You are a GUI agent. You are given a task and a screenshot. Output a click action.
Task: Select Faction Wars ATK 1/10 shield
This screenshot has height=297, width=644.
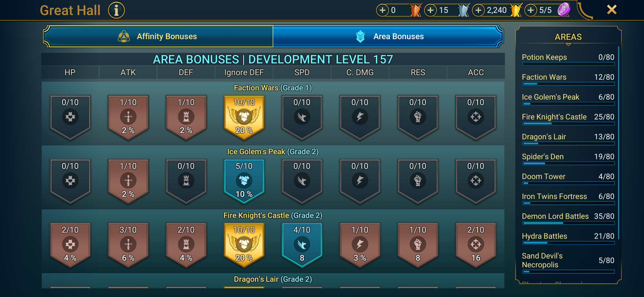[128, 117]
